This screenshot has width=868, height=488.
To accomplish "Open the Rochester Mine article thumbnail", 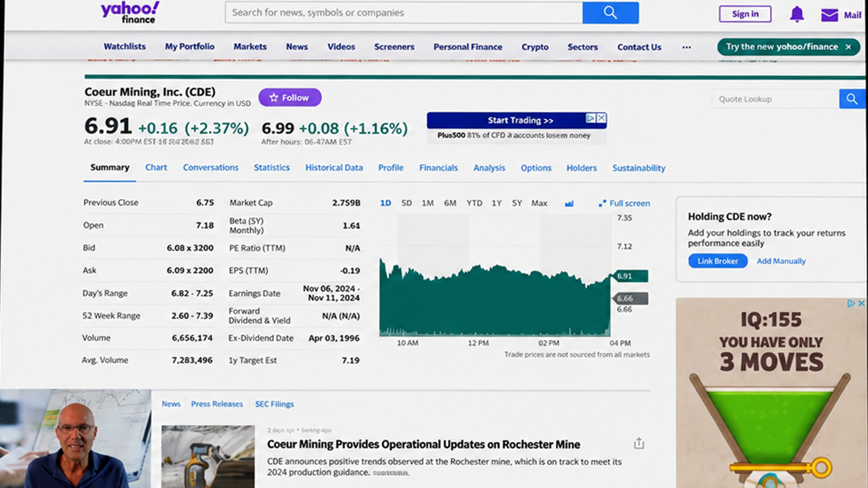I will [x=208, y=456].
